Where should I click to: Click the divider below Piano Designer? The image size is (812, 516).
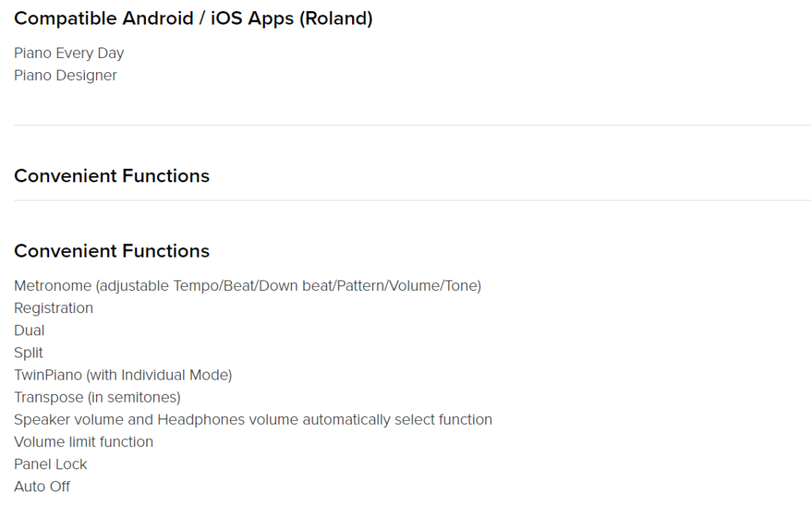412,124
